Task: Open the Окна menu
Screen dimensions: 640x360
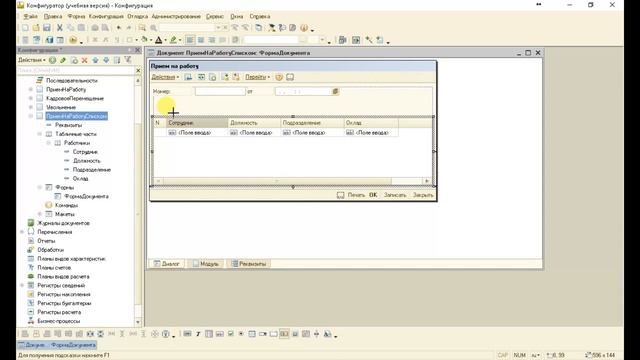Action: tap(237, 17)
